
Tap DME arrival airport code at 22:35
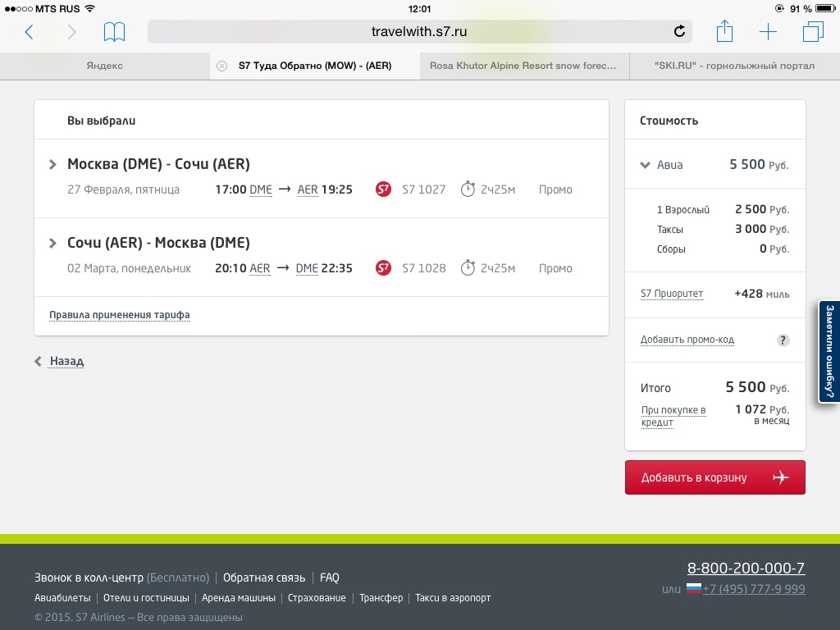coord(307,268)
